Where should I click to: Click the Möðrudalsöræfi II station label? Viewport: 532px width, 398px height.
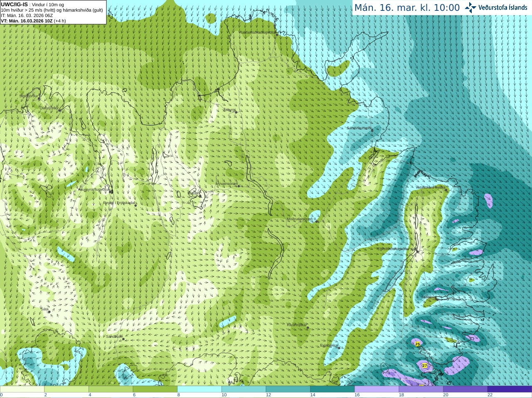click(x=301, y=219)
